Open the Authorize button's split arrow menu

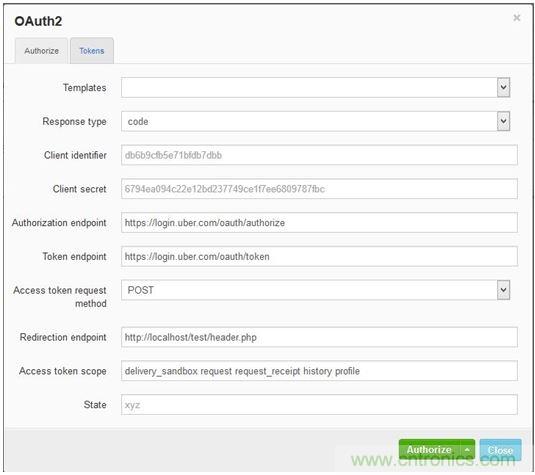pos(467,450)
